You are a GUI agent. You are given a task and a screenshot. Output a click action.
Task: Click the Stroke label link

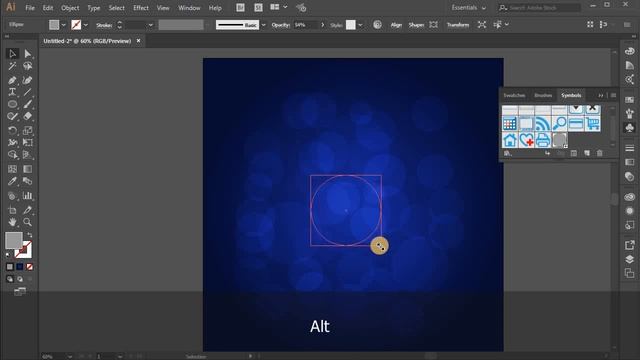point(104,25)
